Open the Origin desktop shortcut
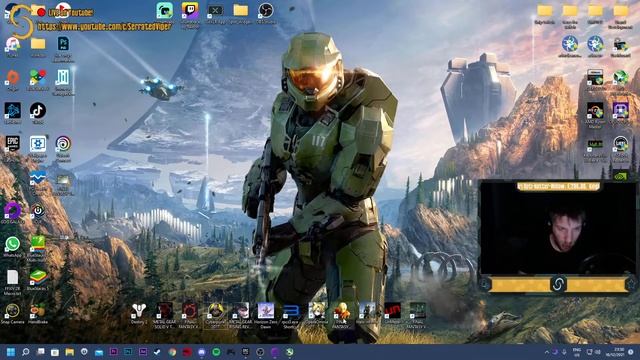This screenshot has width=640, height=360. click(12, 77)
